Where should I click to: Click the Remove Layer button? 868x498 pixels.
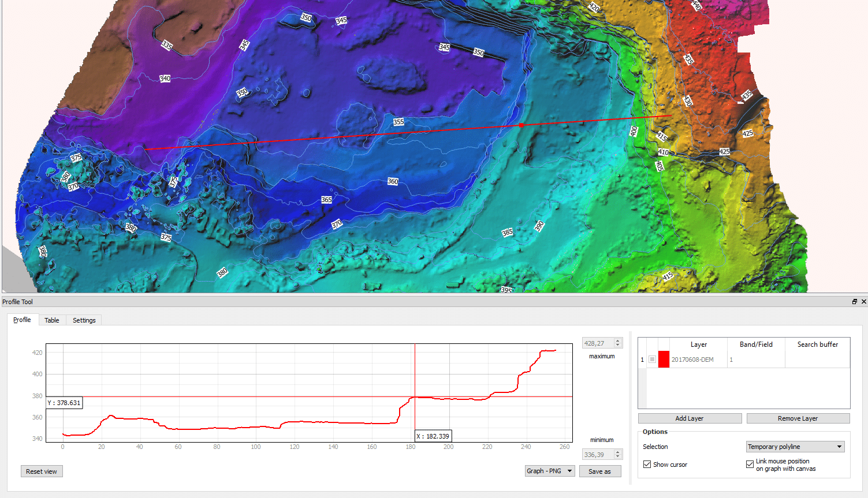pyautogui.click(x=798, y=418)
